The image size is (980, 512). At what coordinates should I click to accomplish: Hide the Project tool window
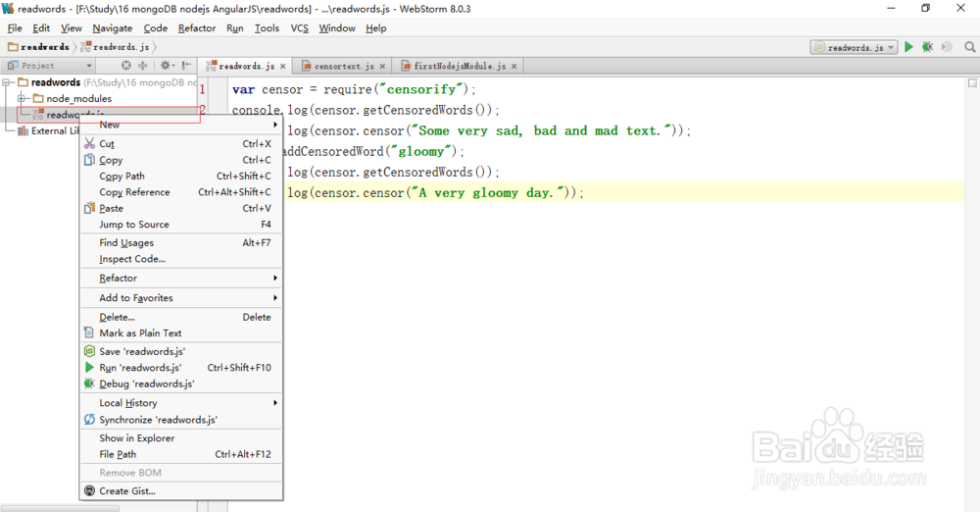click(186, 65)
